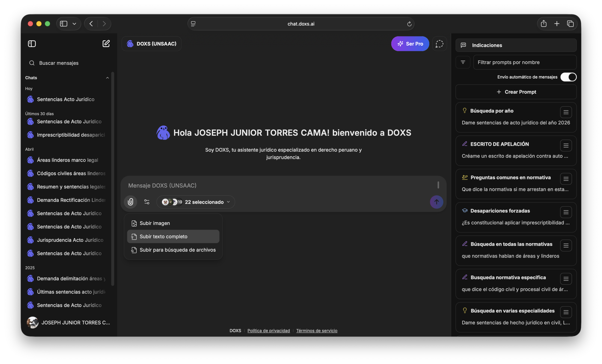The height and width of the screenshot is (364, 602).
Task: Click the search magnifier icon
Action: [x=32, y=63]
